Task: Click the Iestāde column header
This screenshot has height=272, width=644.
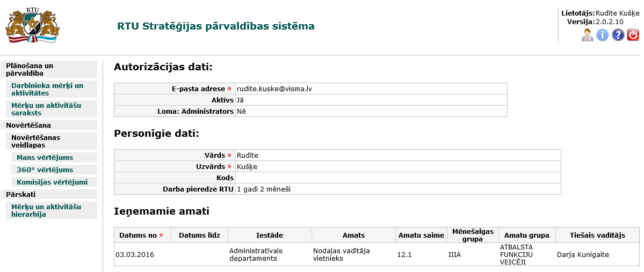Action: click(x=270, y=235)
